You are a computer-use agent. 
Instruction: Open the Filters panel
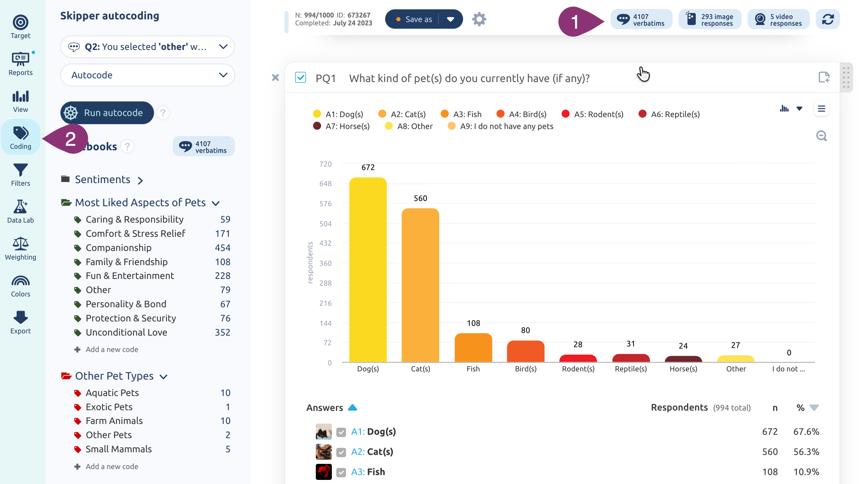point(21,175)
